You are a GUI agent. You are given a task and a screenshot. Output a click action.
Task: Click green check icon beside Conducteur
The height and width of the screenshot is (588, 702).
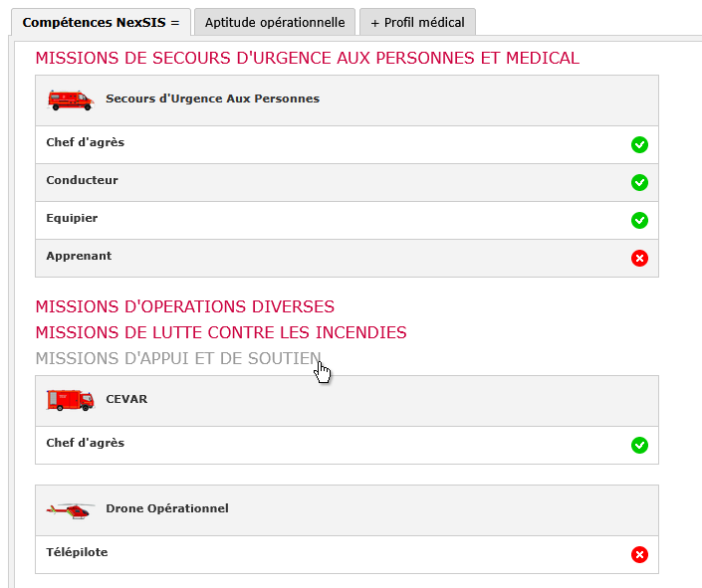pyautogui.click(x=639, y=182)
